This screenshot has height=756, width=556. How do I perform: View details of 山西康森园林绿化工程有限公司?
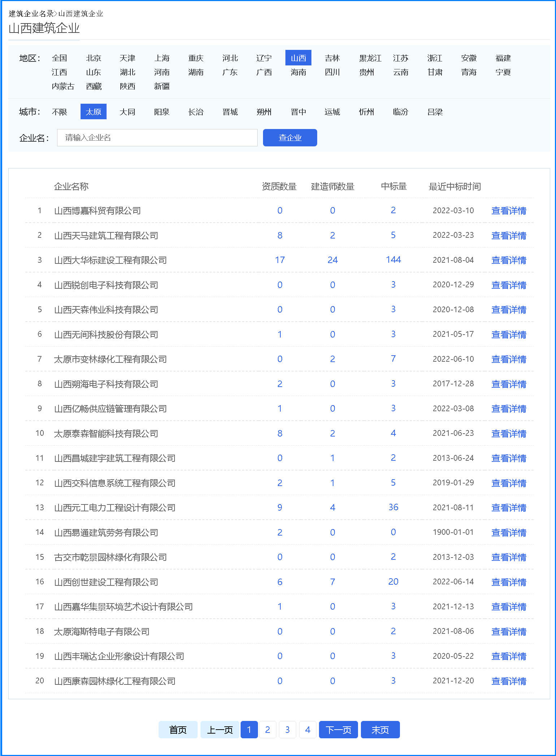point(508,681)
